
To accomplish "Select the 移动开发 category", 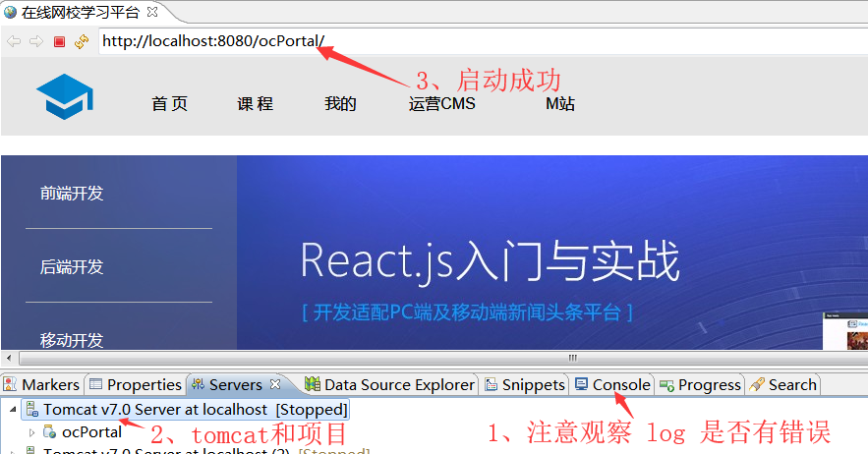I will click(x=72, y=340).
